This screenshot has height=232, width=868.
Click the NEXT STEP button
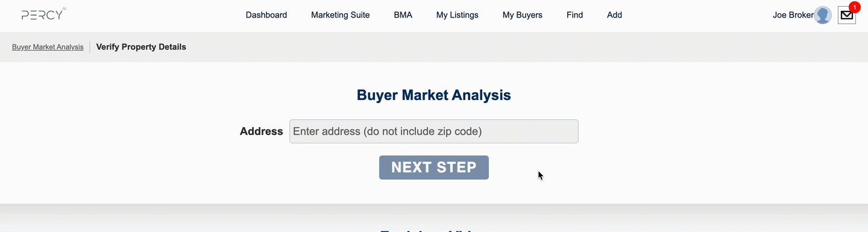[434, 168]
